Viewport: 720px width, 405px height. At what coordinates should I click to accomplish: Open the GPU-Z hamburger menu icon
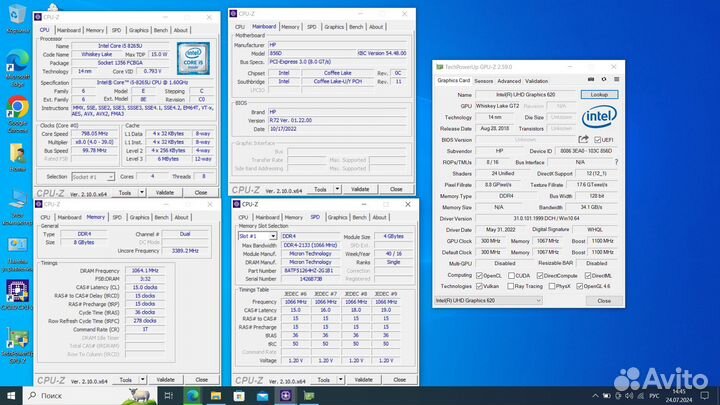pos(616,79)
